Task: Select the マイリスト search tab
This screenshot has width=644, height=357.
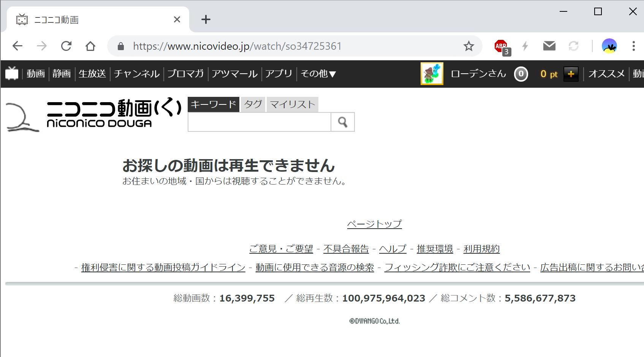Action: coord(293,104)
